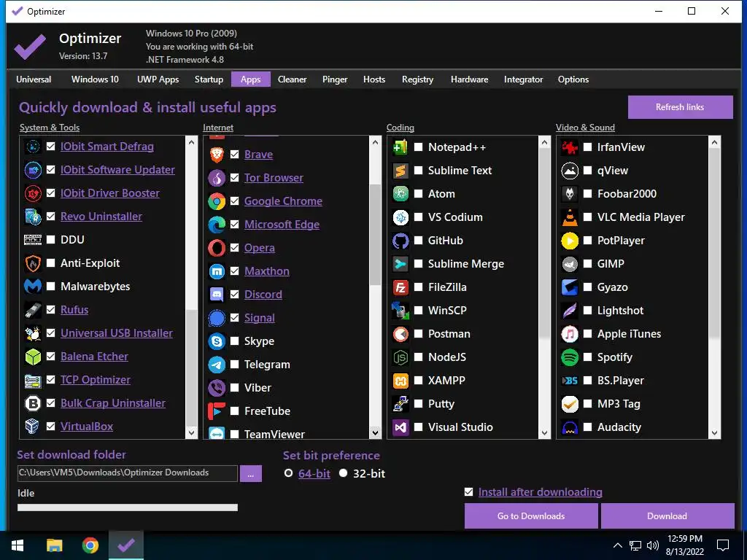Open Google Chrome from the taskbar
The width and height of the screenshot is (747, 560).
pos(90,545)
